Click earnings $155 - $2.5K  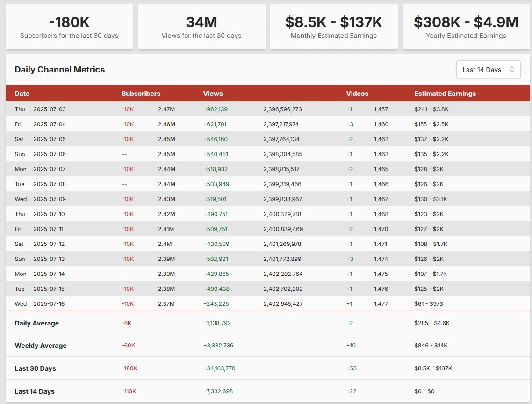431,124
